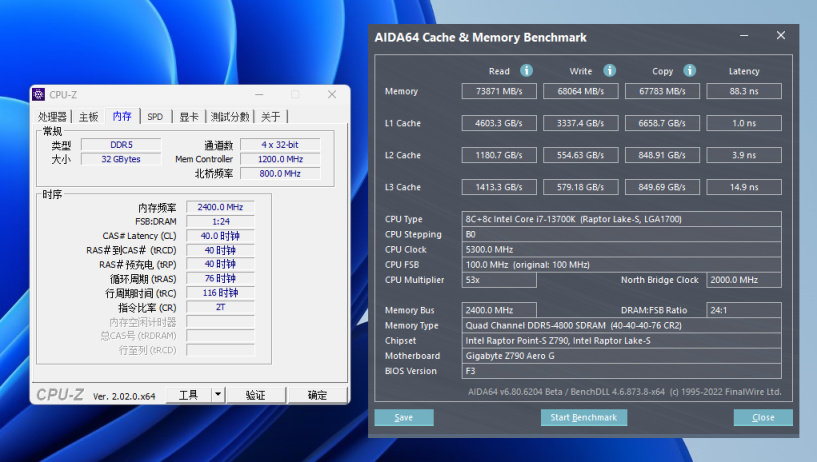Click Mem Controller value 1200.0 MHz
This screenshot has height=462, width=817.
coord(280,159)
